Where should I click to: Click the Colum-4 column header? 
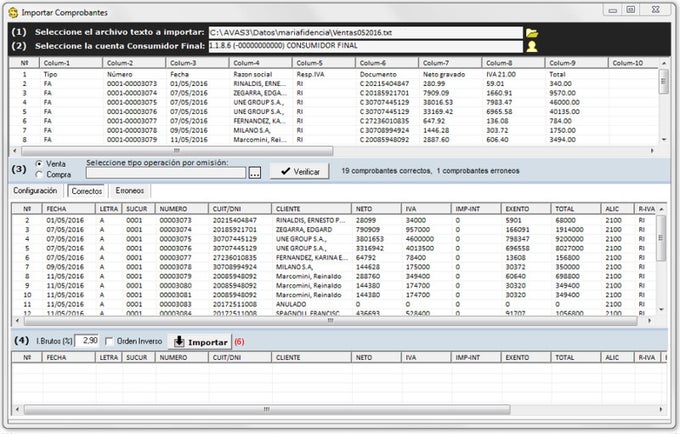[x=261, y=63]
